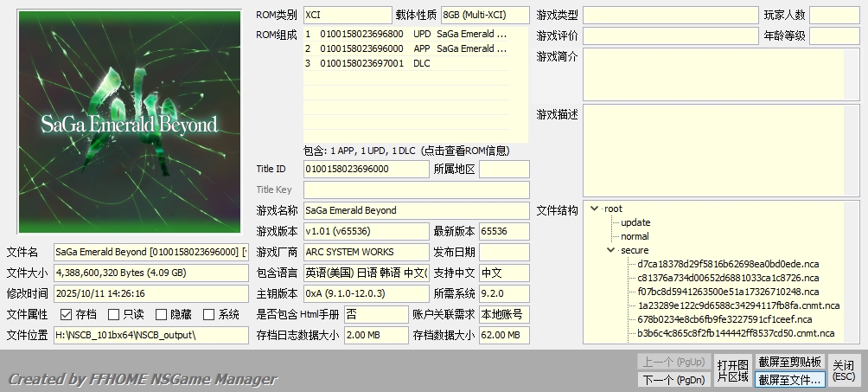Select the normal folder in file structure
The height and width of the screenshot is (392, 868).
tap(635, 236)
